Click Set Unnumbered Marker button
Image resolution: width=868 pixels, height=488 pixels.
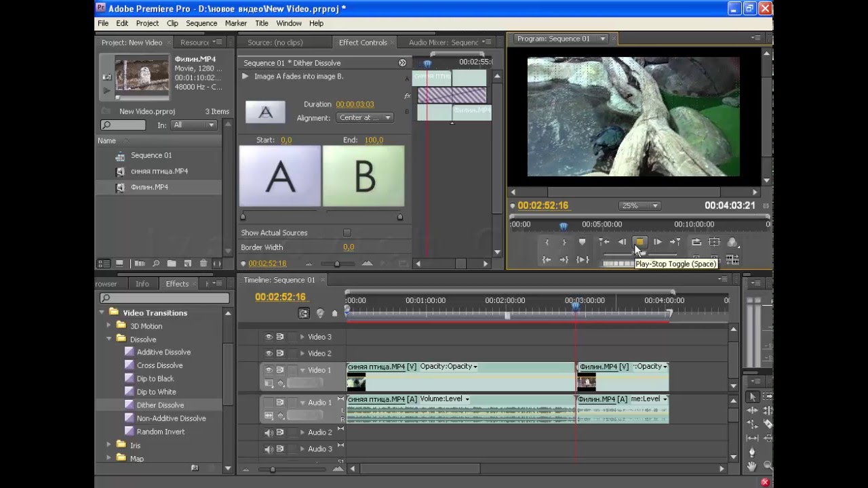point(582,242)
